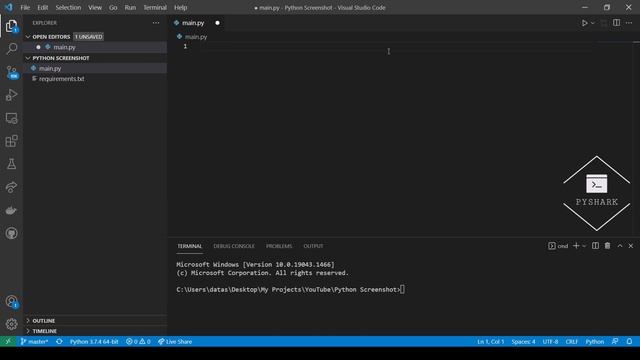Open the Search view in activity bar
Screen dimensions: 640x360
coord(11,49)
